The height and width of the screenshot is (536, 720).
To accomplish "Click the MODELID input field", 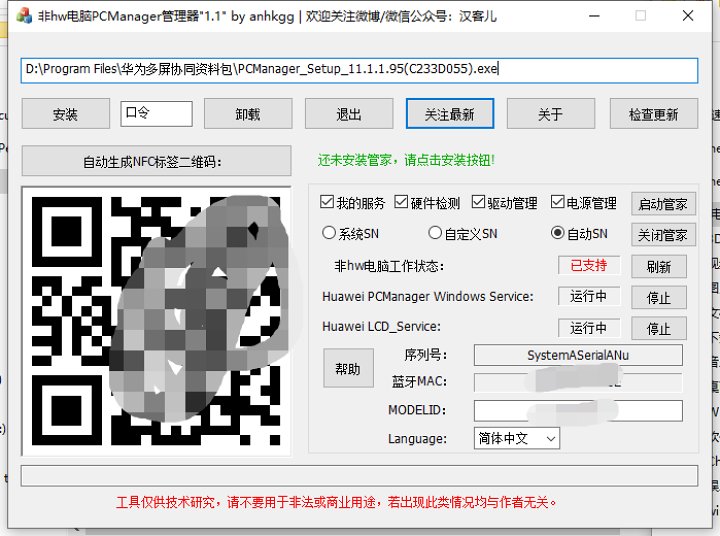I will (578, 411).
